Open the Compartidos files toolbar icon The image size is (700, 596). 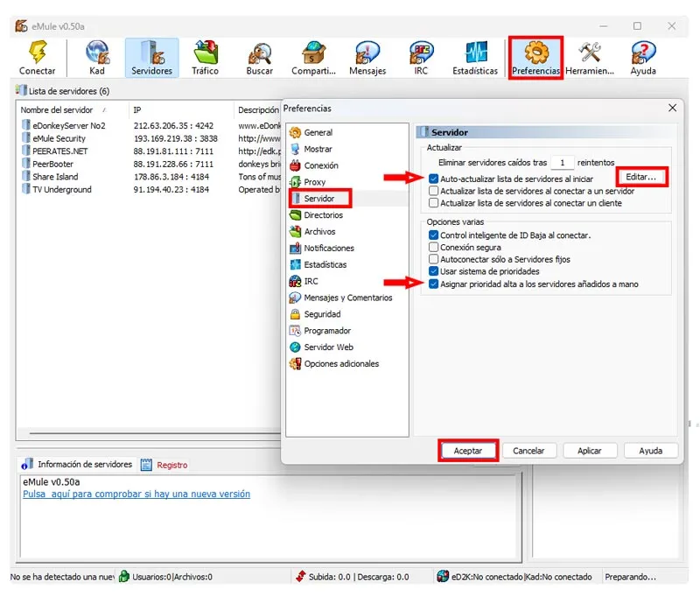(x=313, y=58)
